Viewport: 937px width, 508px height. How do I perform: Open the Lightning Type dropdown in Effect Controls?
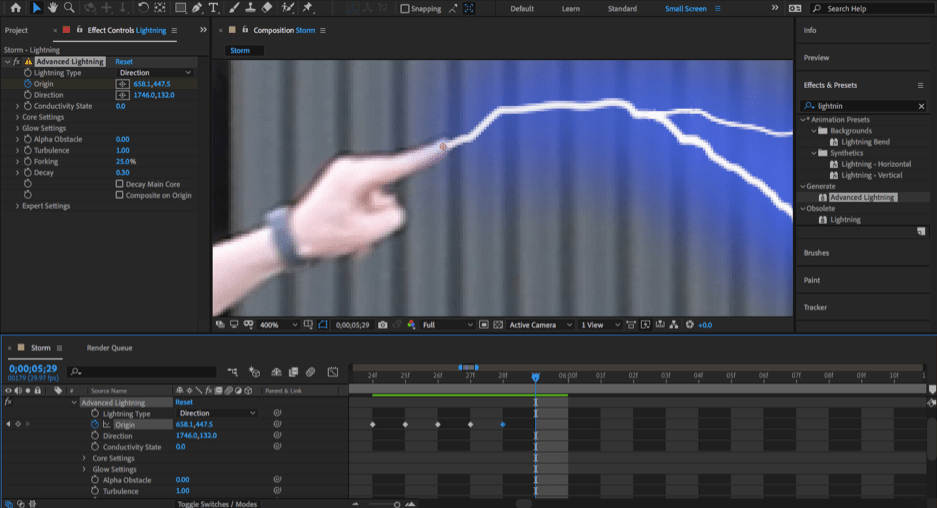pos(154,73)
